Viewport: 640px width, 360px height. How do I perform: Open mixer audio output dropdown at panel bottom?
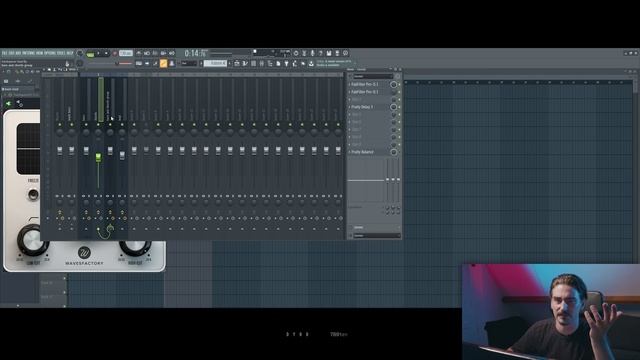377,236
